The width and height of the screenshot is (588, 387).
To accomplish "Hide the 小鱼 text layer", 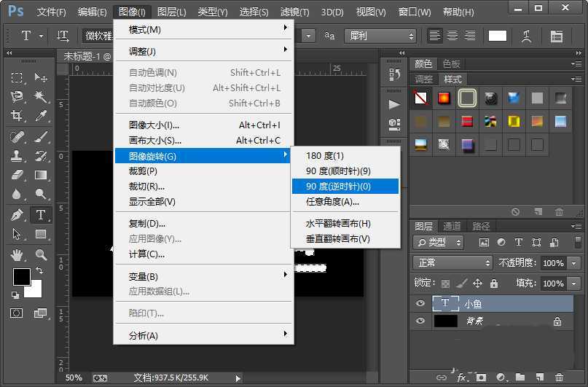I will coord(420,304).
